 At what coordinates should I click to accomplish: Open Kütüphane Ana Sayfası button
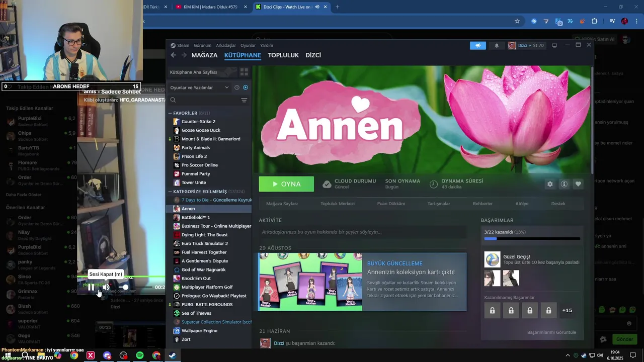202,72
